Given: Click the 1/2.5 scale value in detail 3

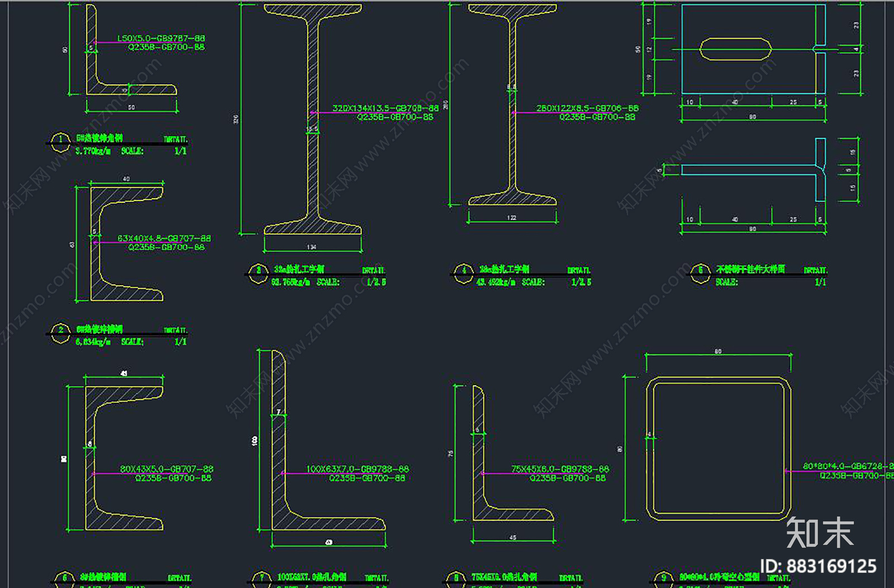Looking at the screenshot, I should point(376,282).
